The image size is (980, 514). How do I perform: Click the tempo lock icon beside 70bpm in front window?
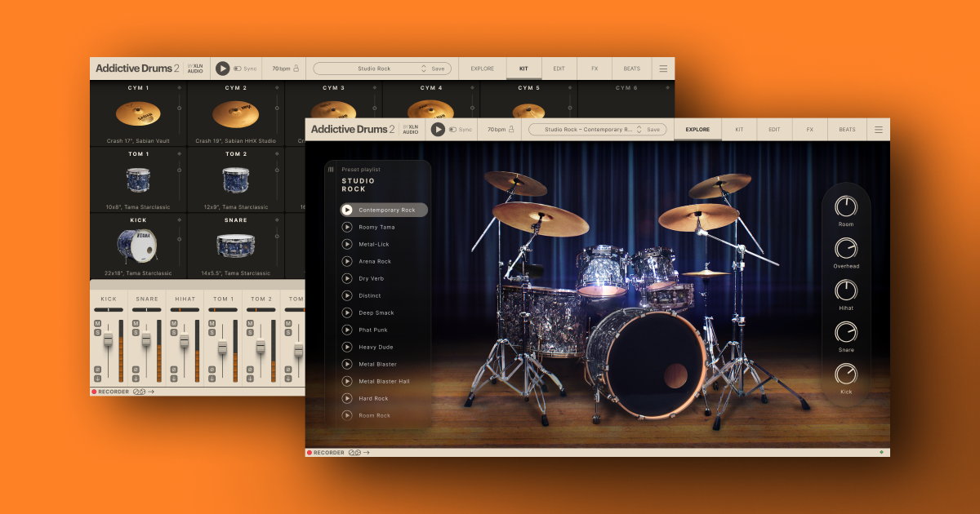(512, 129)
